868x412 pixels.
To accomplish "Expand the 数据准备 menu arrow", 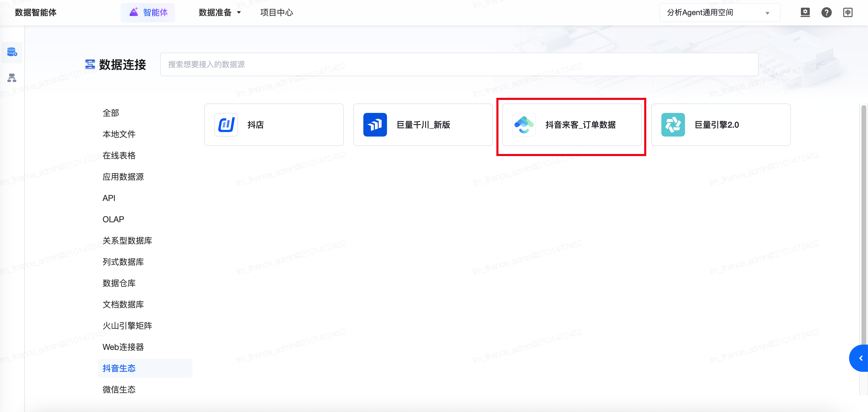I will click(239, 12).
